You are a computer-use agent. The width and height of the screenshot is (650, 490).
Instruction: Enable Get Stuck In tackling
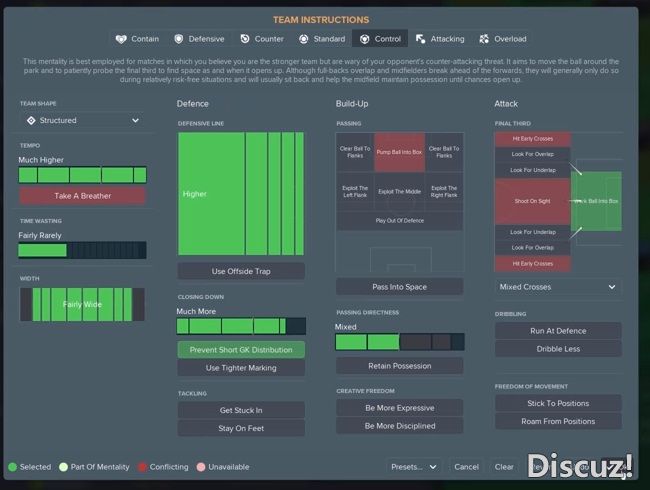point(241,410)
